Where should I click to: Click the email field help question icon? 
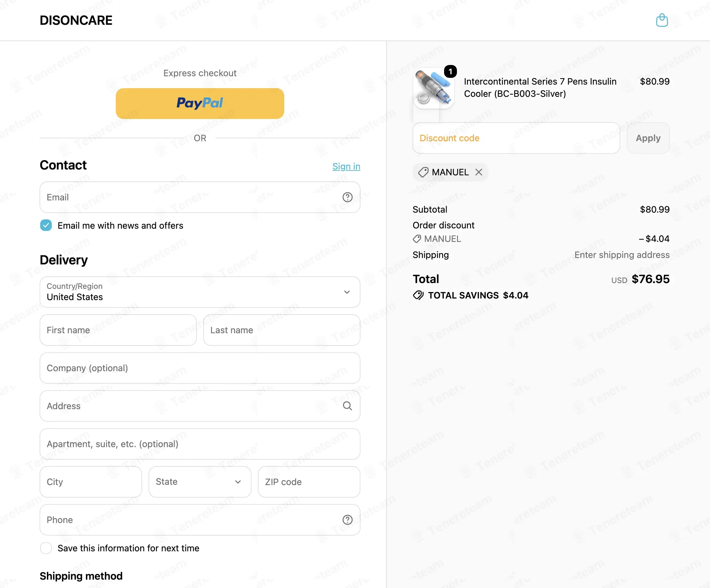347,197
